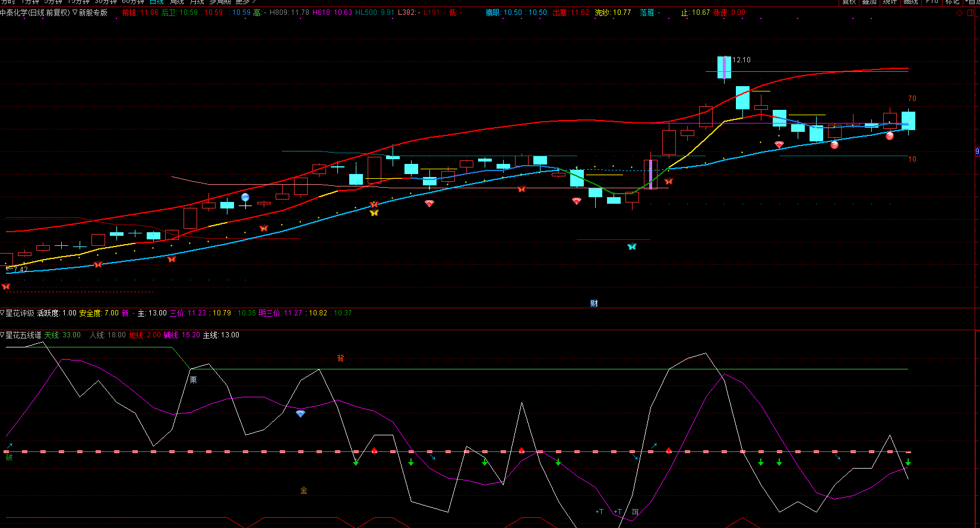Click the red ball marker nearest the 10 label
The image size is (980, 528).
tap(890, 136)
